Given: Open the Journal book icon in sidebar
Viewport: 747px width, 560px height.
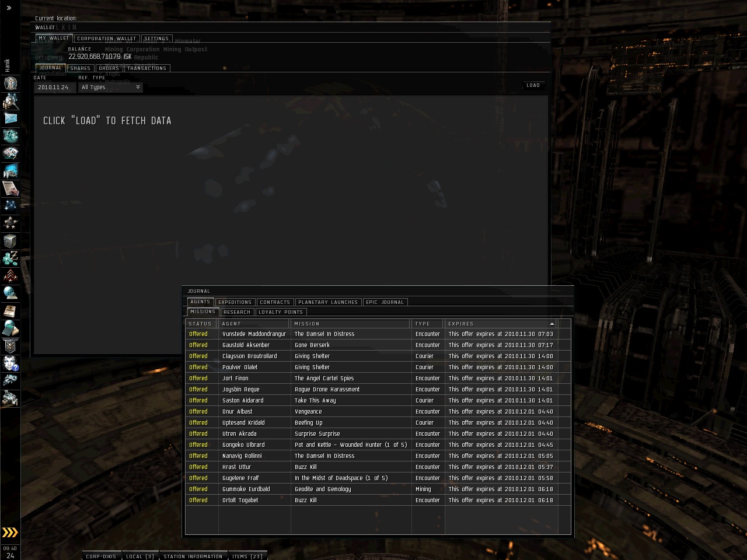Looking at the screenshot, I should coord(11,311).
